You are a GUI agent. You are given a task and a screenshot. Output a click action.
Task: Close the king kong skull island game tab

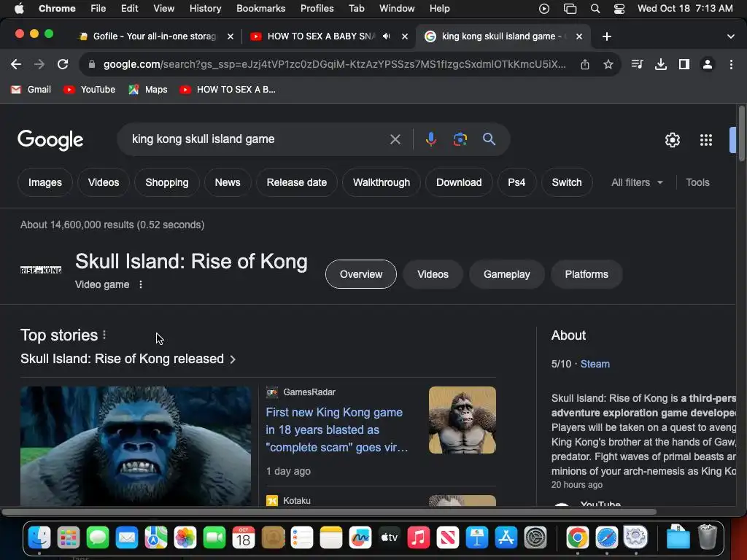point(578,36)
